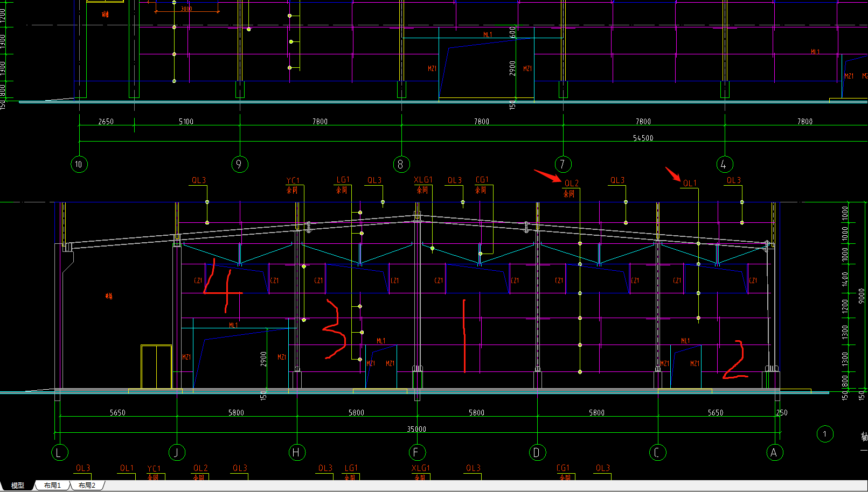Screen dimensions: 868x492
Task: Select grid axis bubble J
Action: point(177,453)
